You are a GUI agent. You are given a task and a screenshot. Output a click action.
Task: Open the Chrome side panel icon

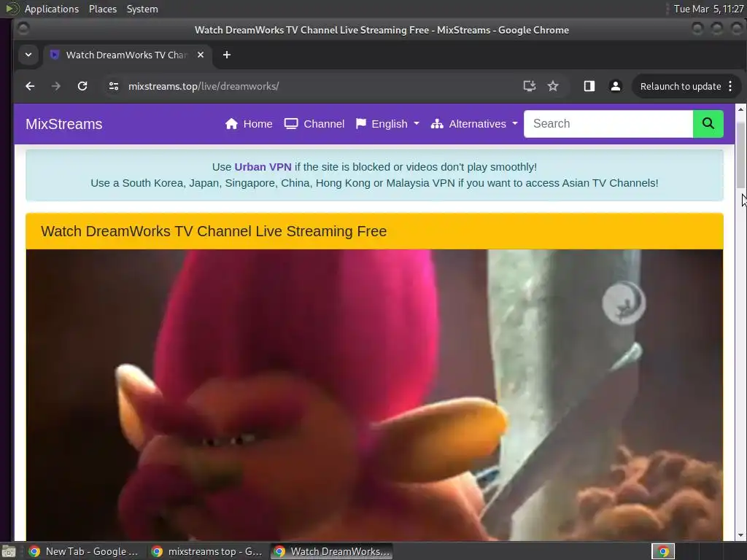(x=589, y=86)
